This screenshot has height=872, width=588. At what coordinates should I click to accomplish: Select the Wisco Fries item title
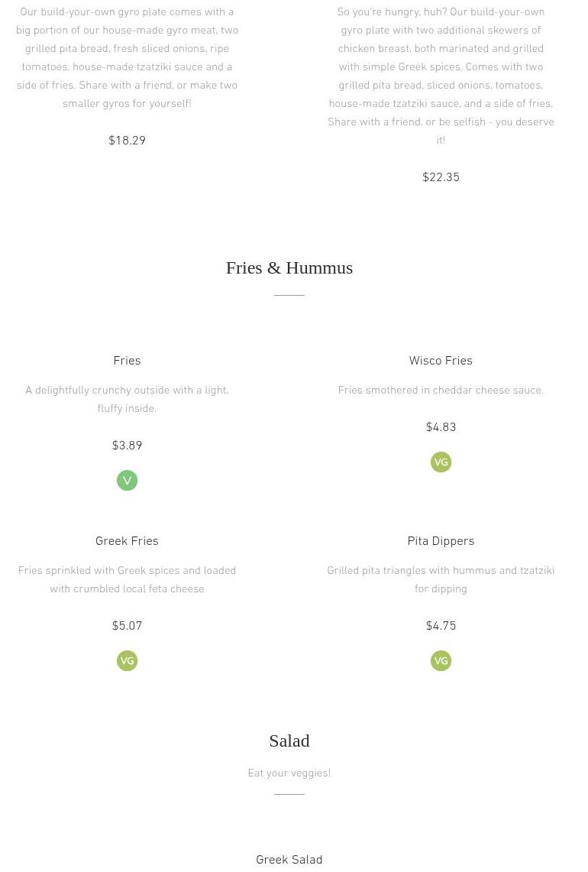(x=441, y=361)
